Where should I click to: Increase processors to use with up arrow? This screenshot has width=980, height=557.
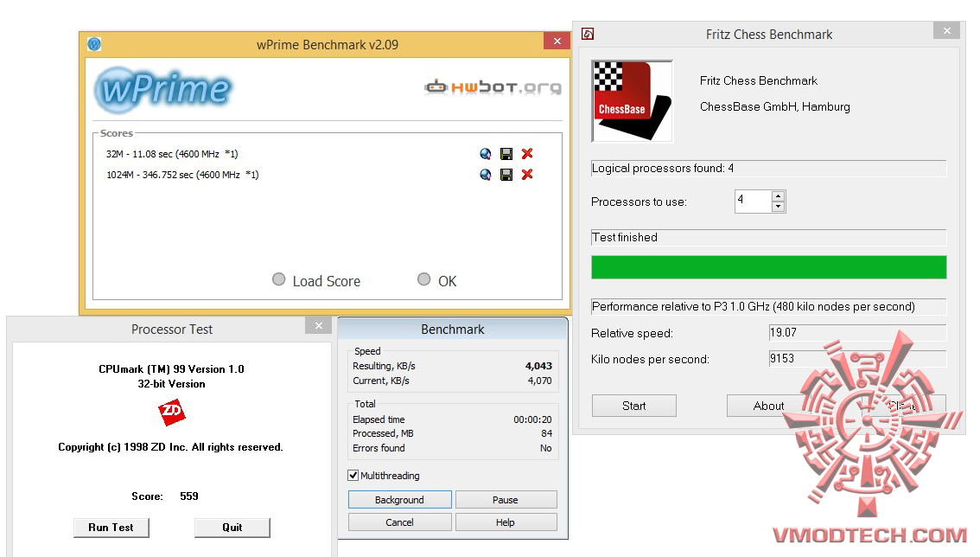(x=778, y=195)
